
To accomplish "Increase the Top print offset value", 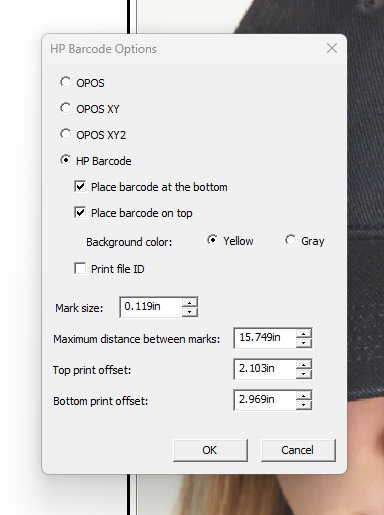I will tap(304, 365).
